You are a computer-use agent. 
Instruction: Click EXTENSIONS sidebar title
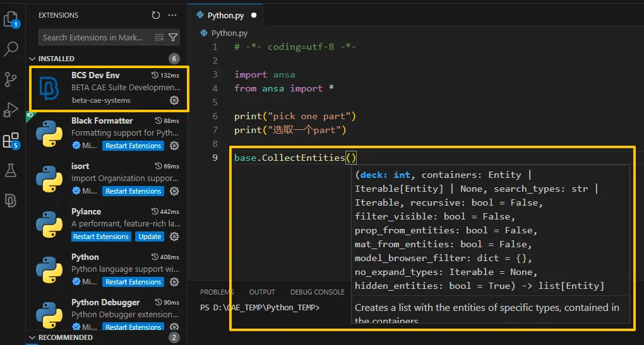pyautogui.click(x=58, y=15)
